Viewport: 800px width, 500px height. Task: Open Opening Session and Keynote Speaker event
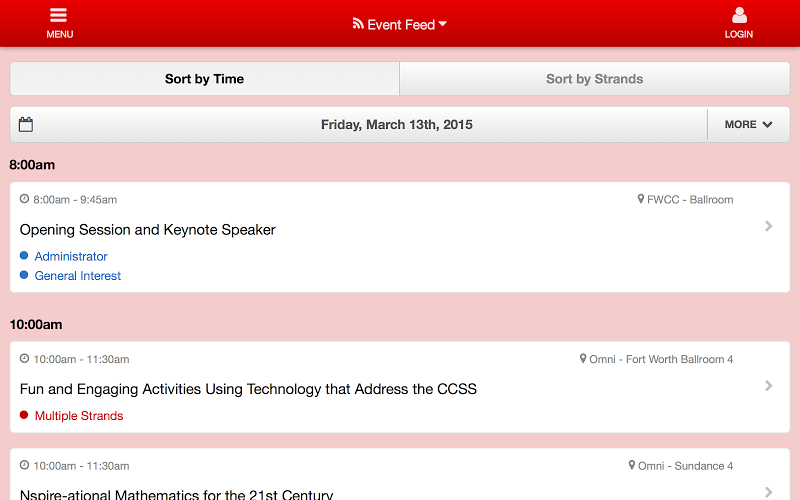point(147,230)
